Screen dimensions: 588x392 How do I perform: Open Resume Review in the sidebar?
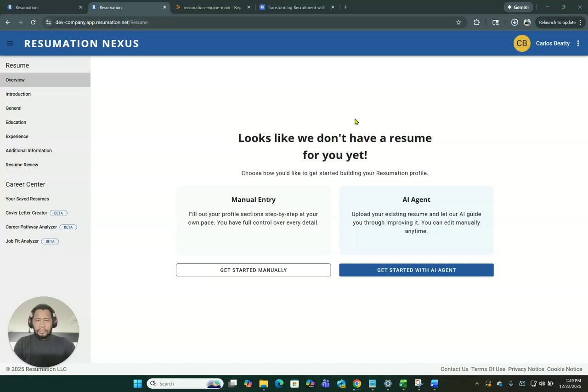pos(45,165)
